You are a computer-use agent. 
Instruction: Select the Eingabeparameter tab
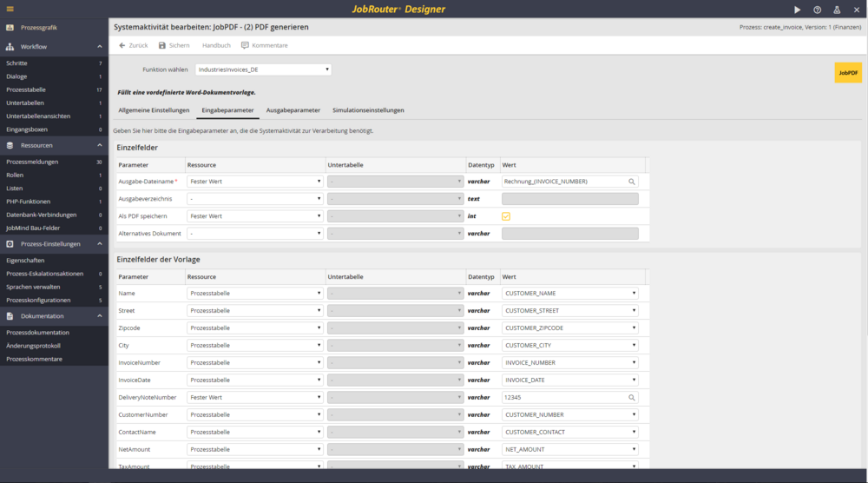227,110
